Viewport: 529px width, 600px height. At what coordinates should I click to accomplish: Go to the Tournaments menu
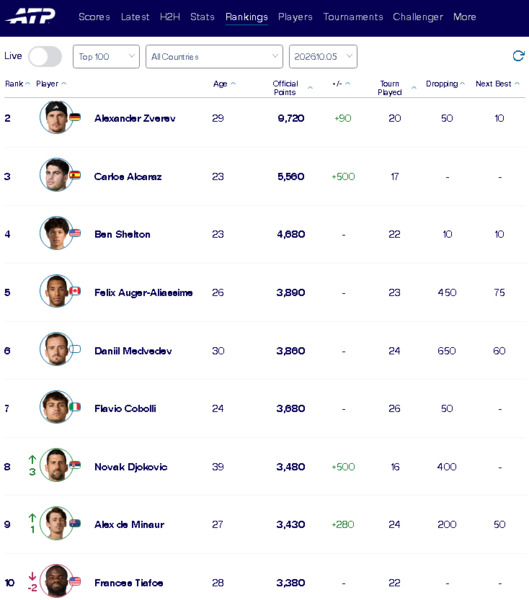(353, 17)
